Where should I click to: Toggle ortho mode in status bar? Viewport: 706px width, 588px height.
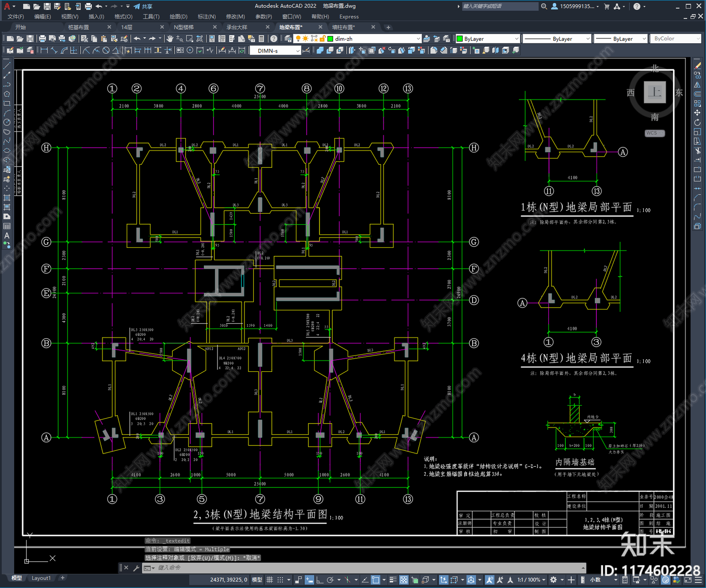click(319, 580)
